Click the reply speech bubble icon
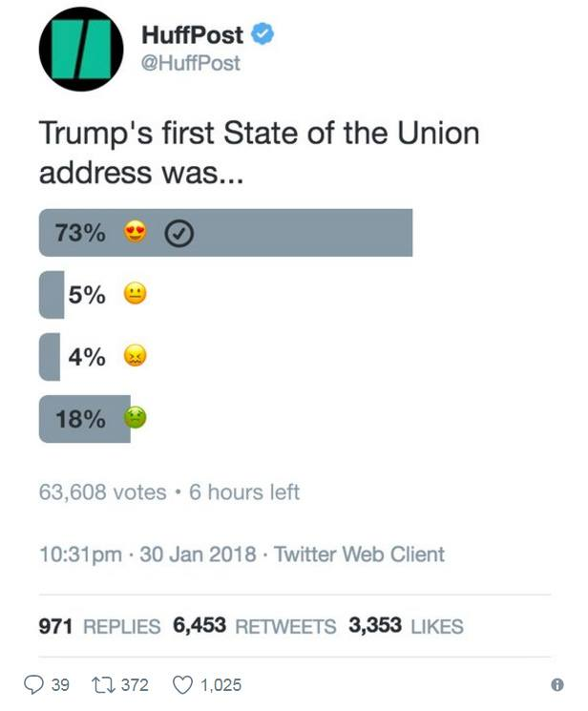 click(34, 684)
